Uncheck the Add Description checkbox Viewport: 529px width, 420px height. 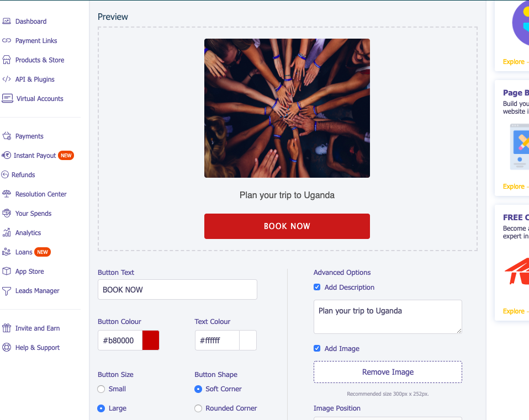pyautogui.click(x=317, y=288)
